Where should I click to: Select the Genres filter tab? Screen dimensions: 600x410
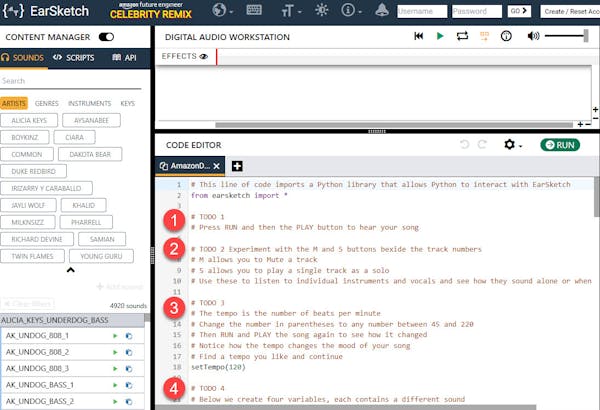[47, 103]
